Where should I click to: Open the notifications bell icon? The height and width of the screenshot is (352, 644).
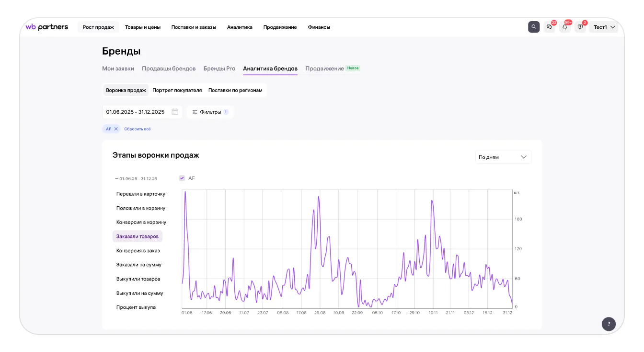[564, 27]
